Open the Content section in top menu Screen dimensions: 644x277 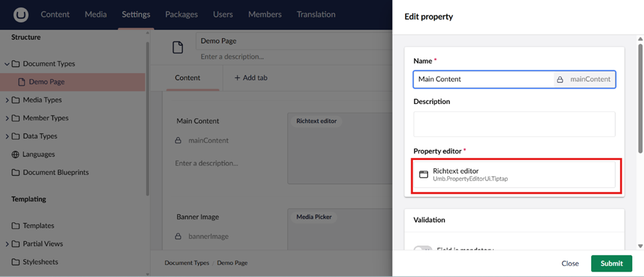tap(55, 14)
